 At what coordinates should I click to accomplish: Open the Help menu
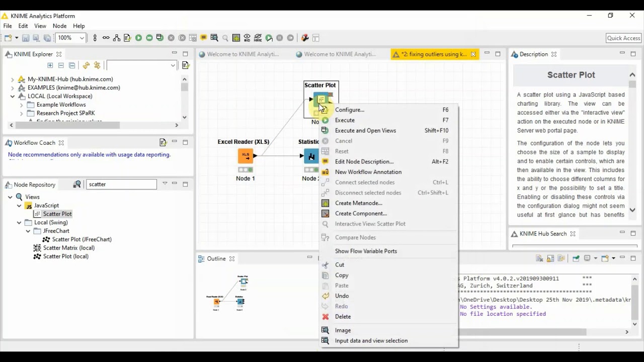tap(79, 26)
